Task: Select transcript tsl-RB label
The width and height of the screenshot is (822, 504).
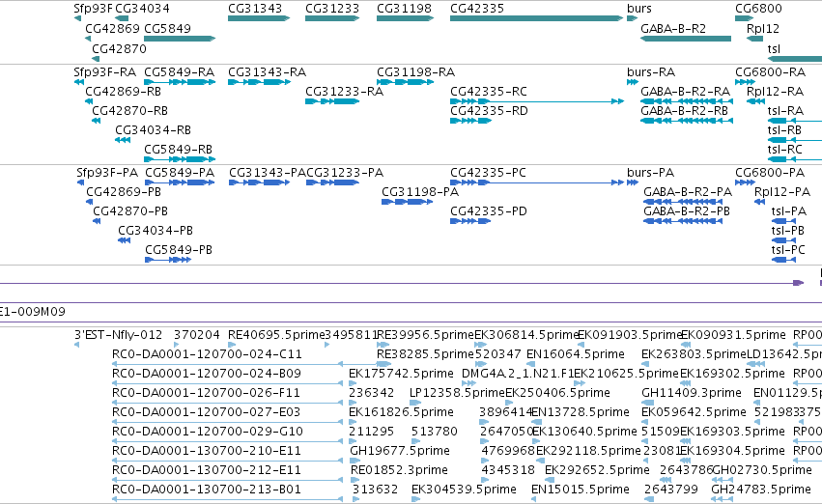Action: point(784,130)
